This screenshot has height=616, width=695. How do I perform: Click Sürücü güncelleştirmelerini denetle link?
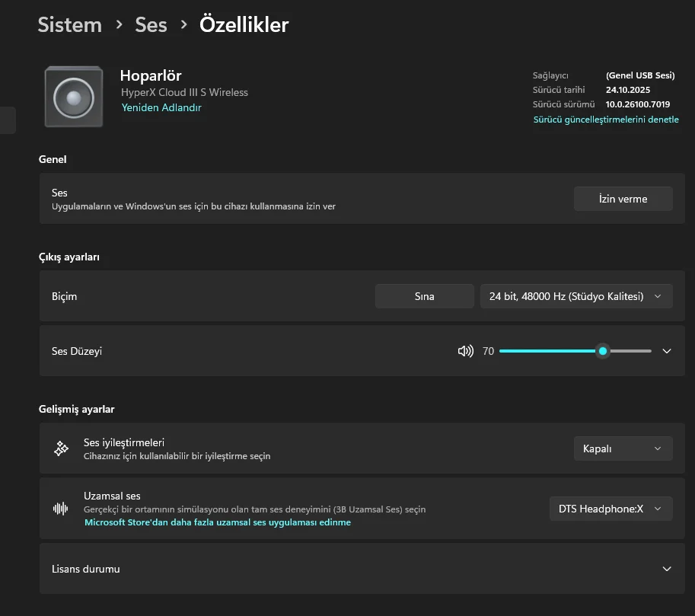coord(606,120)
